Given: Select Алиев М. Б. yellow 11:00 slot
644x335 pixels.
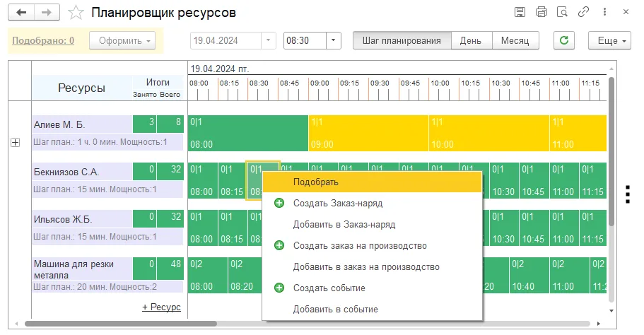Looking at the screenshot, I should pos(578,133).
